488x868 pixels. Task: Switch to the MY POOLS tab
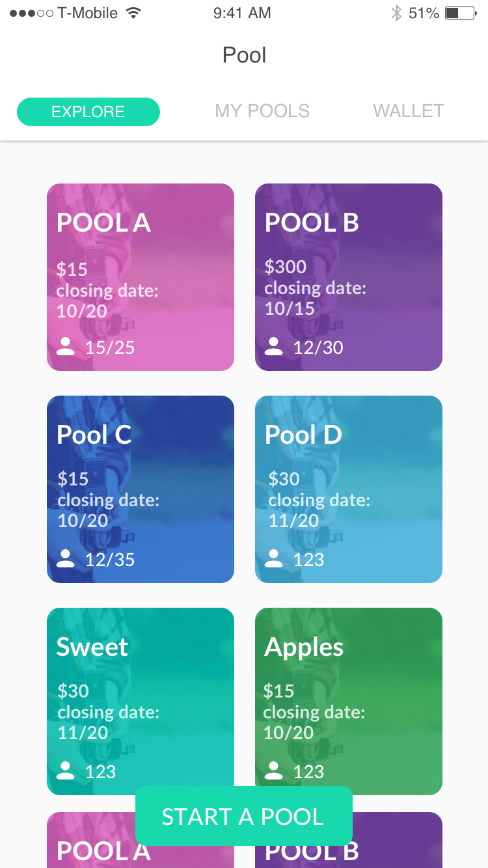[x=262, y=111]
